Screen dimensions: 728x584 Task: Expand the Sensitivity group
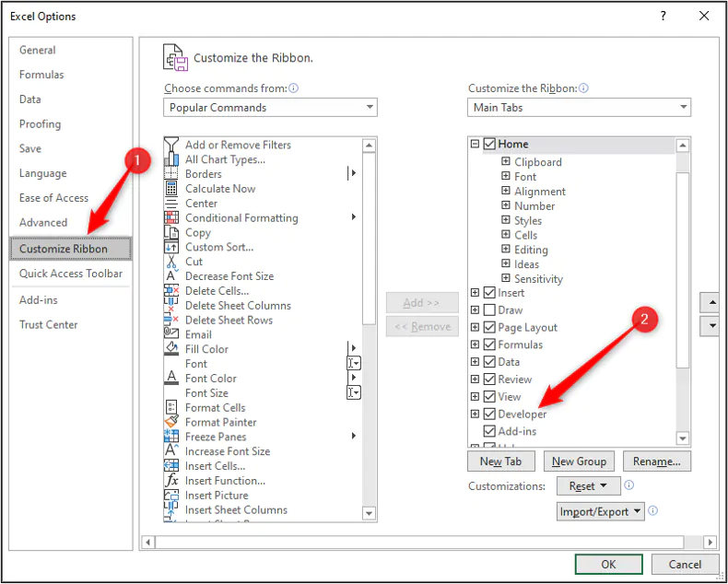(506, 278)
